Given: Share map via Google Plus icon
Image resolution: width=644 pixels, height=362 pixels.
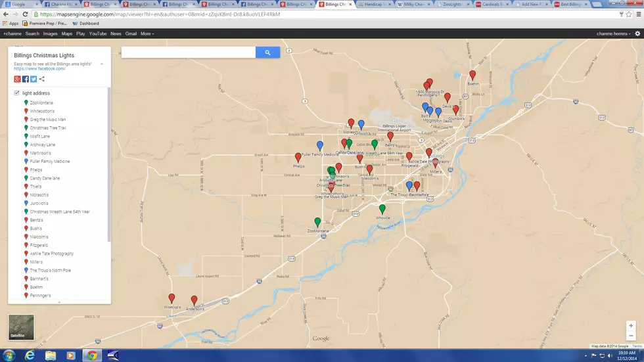Looking at the screenshot, I should tap(17, 79).
